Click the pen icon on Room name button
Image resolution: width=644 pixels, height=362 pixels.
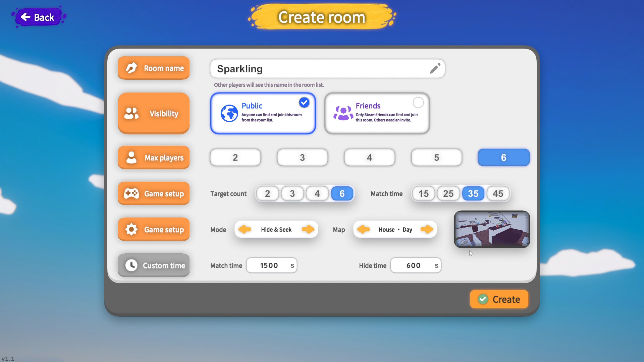[131, 68]
